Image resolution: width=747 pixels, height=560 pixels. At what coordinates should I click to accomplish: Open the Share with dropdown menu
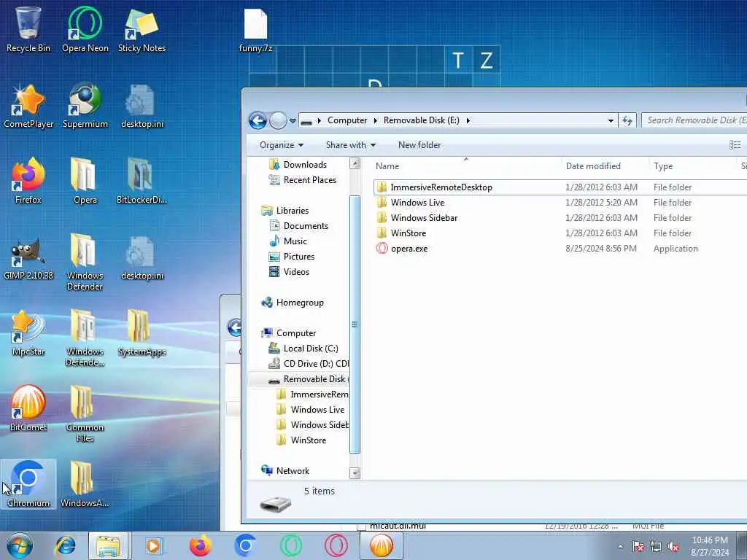[351, 145]
